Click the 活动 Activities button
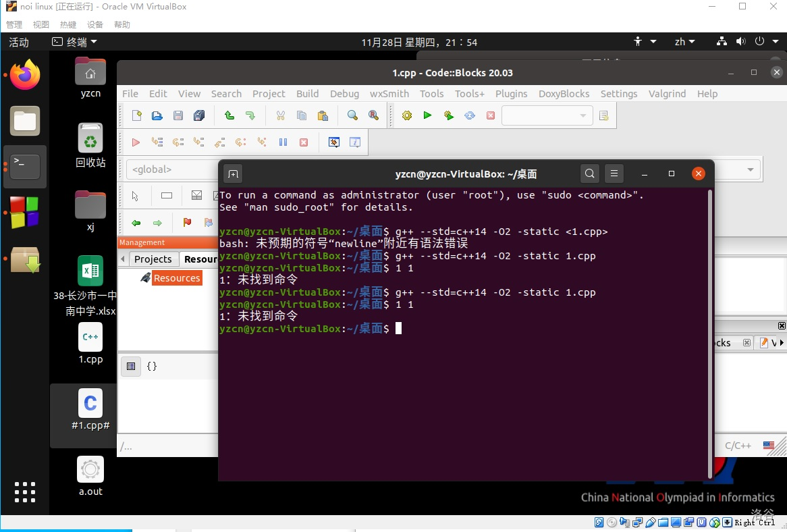Viewport: 787px width, 532px height. (x=19, y=42)
